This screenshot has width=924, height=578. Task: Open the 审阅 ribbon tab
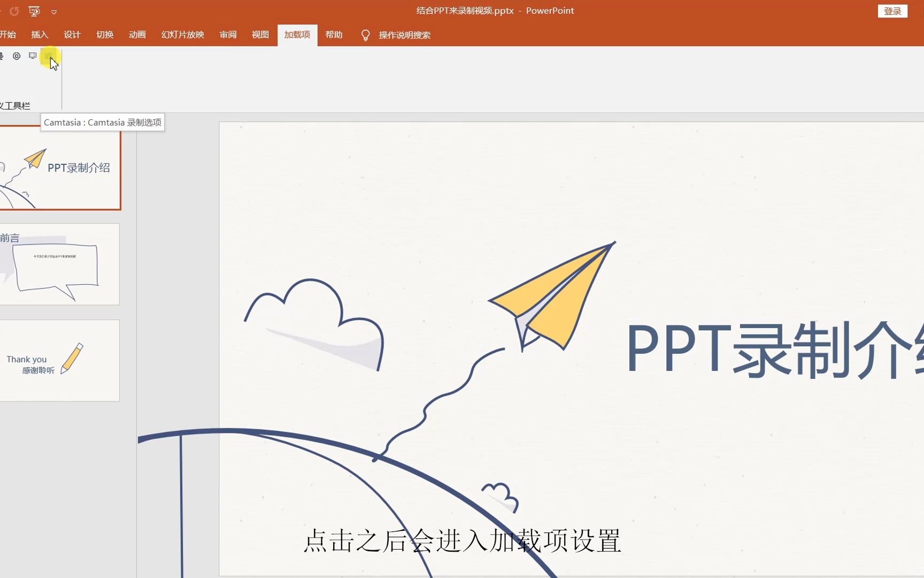point(227,34)
